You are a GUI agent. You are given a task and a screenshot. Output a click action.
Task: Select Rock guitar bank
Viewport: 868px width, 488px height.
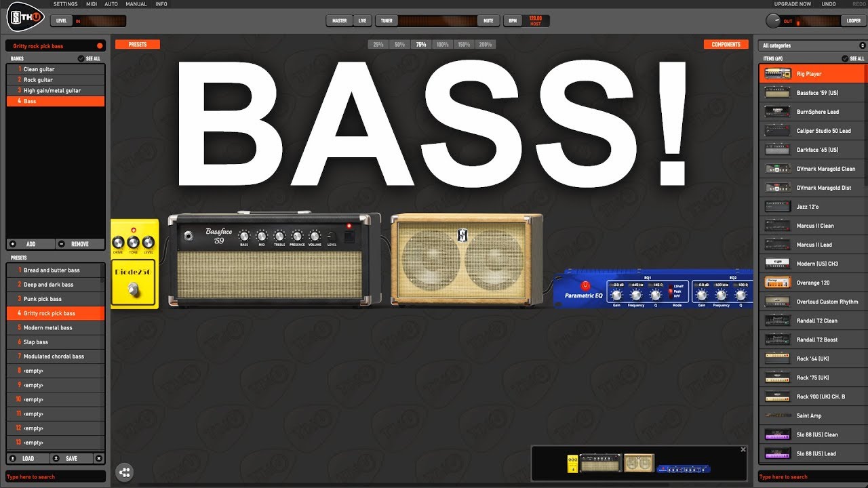click(56, 80)
